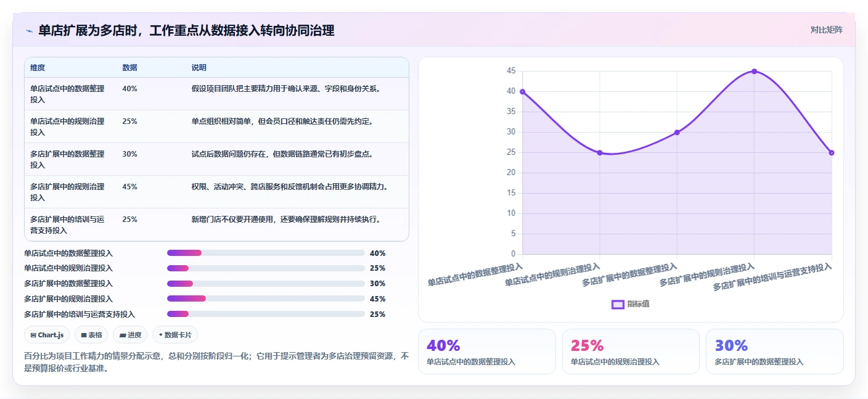
Task: Click progress bar for 多店扩展中的数据整理投入
Action: [x=266, y=284]
